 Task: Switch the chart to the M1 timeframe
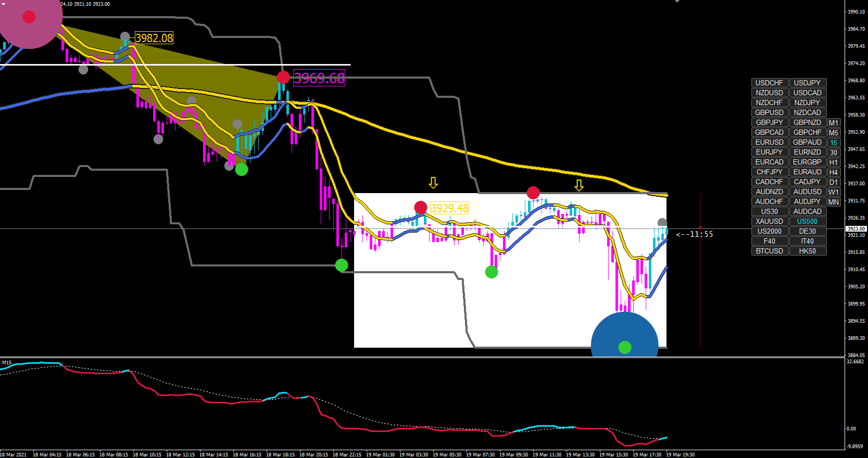834,123
